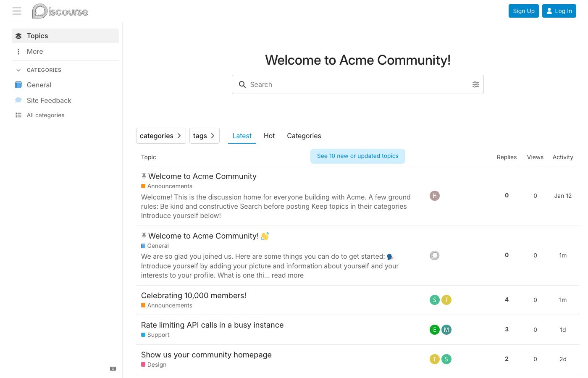
Task: Click the Sign Up button
Action: 524,11
